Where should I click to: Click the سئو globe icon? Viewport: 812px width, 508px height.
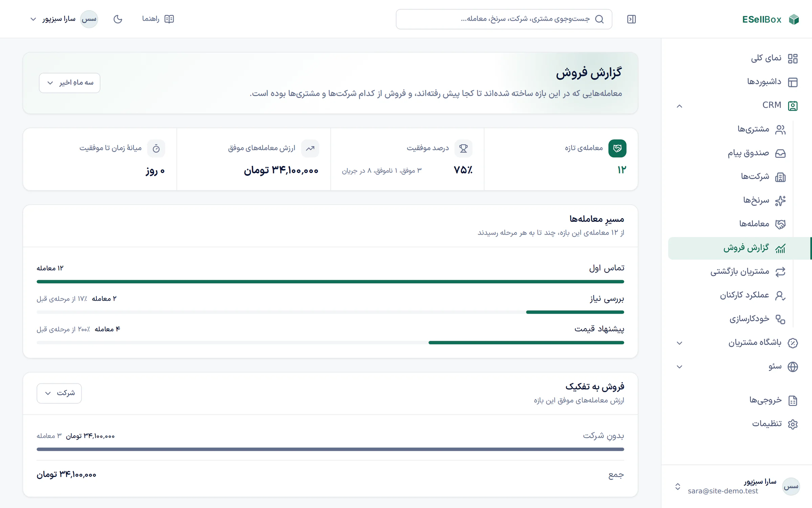pos(793,367)
